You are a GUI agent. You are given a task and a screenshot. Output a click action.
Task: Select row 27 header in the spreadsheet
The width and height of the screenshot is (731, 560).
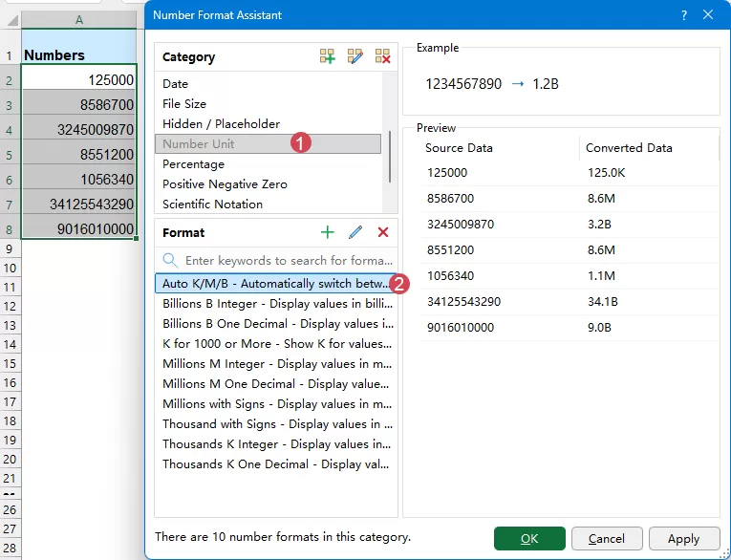11,528
